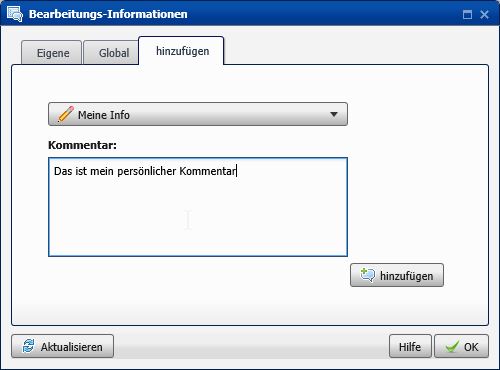Place cursor in the typed comment text
This screenshot has width=500, height=370.
point(145,171)
